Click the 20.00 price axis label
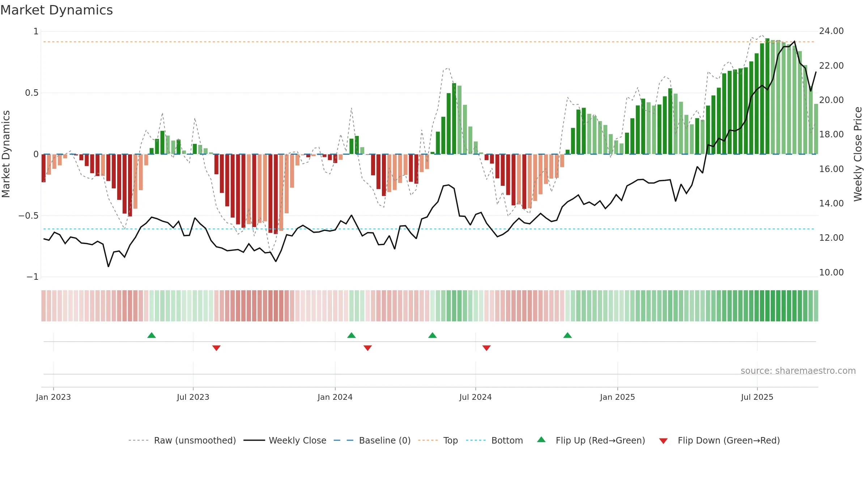The height and width of the screenshot is (488, 868). tap(831, 100)
